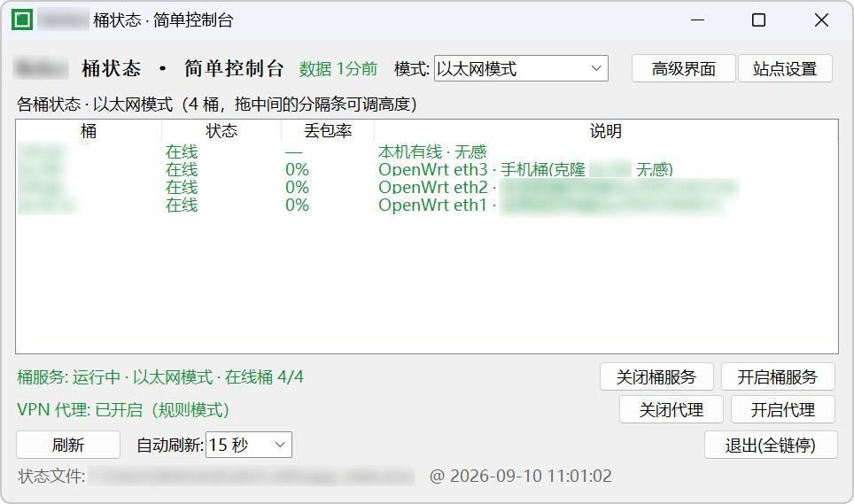
Task: Click 关闭代理 button
Action: coord(671,409)
